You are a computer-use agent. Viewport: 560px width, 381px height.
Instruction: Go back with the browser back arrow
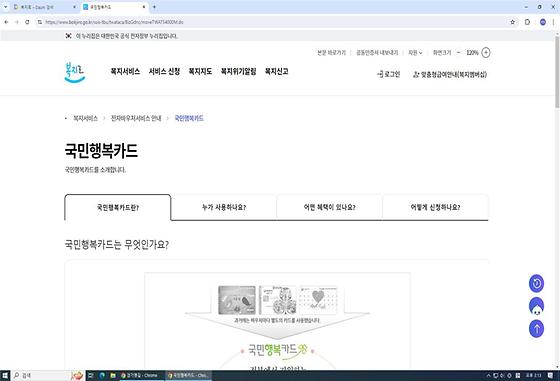[6, 22]
